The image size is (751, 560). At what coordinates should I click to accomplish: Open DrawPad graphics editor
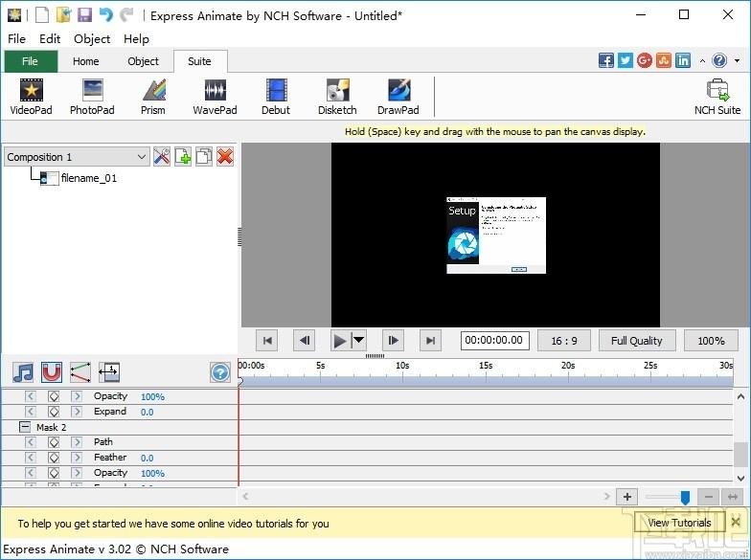[x=398, y=97]
